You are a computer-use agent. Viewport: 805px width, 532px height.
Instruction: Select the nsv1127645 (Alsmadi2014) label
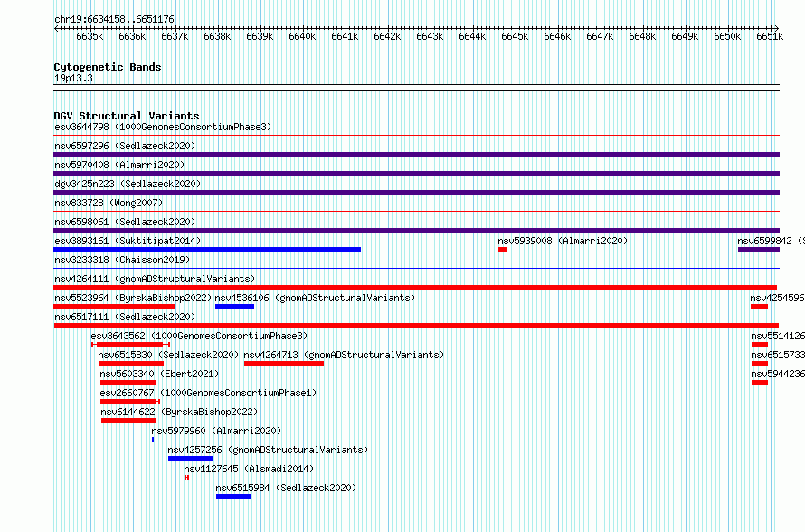(x=249, y=469)
